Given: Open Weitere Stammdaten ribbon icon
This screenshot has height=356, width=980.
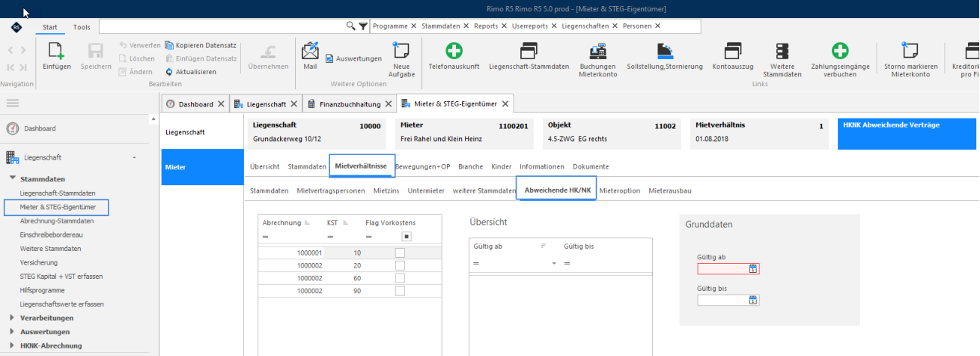Looking at the screenshot, I should [x=782, y=51].
